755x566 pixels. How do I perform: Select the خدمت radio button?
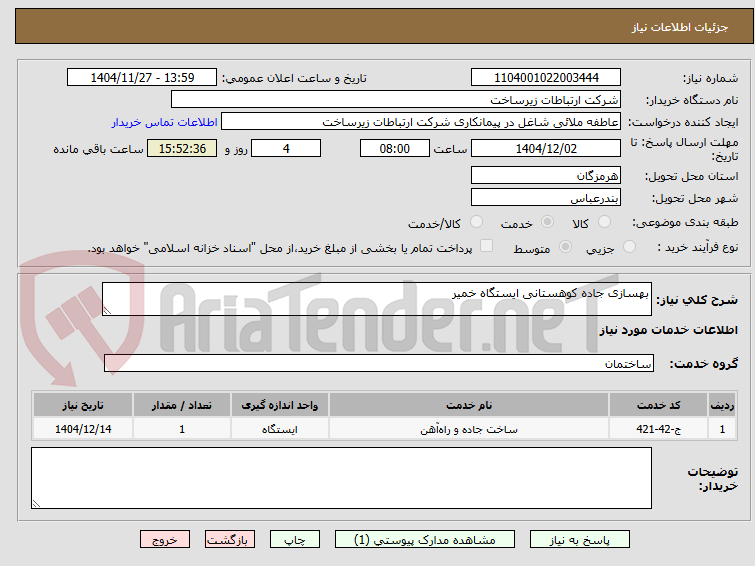click(x=547, y=222)
